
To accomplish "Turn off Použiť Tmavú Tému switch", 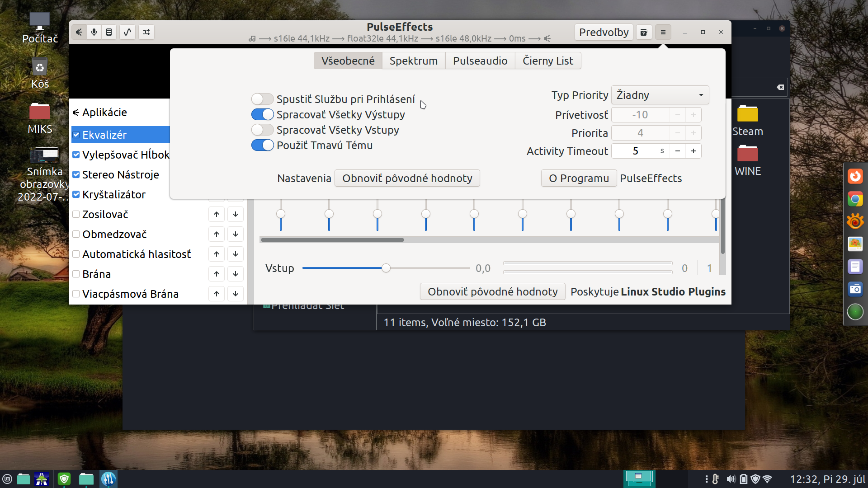I will [262, 145].
